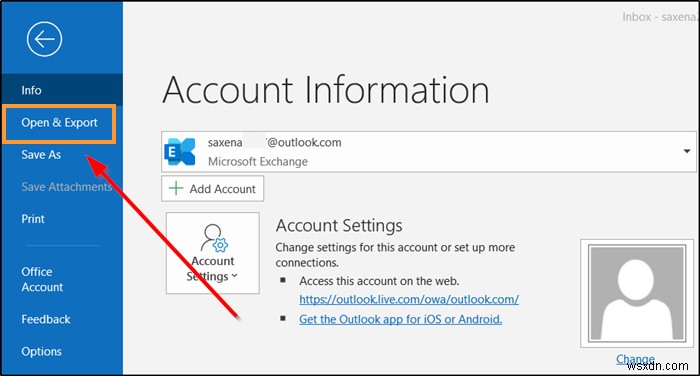Click the green plus icon on Add Account

(x=176, y=188)
